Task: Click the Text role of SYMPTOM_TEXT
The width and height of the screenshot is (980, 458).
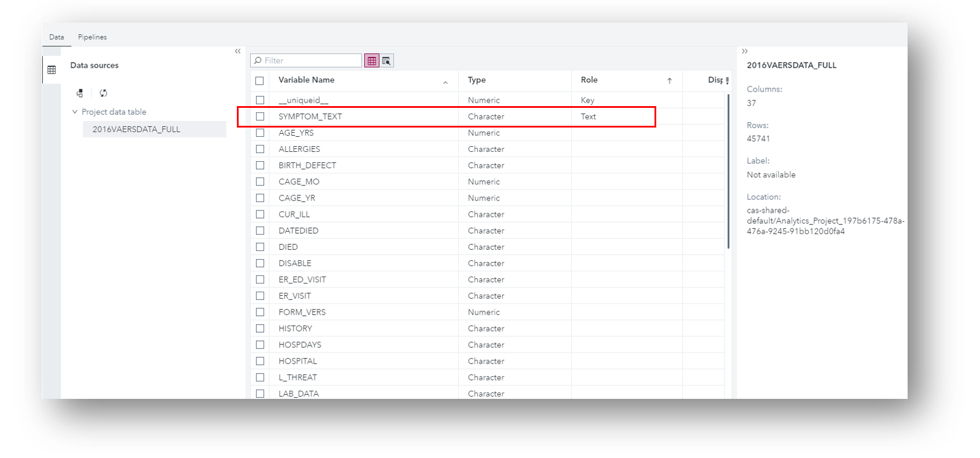Action: (x=588, y=117)
